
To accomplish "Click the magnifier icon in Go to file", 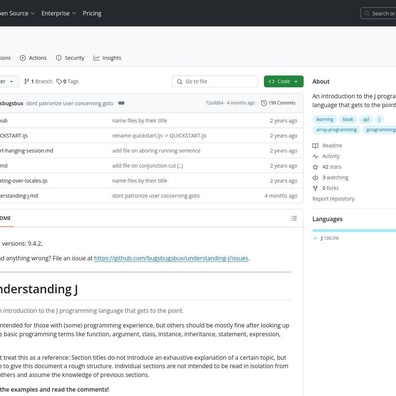I will click(x=179, y=81).
